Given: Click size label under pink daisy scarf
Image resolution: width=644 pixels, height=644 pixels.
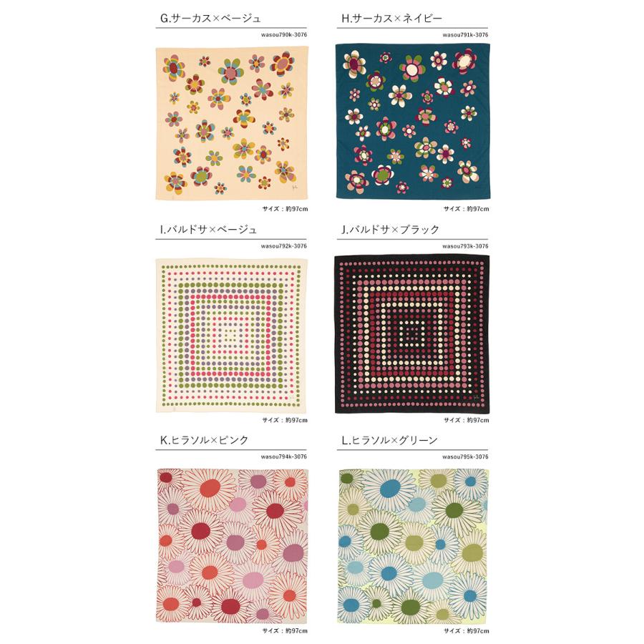Looking at the screenshot, I should click(x=285, y=631).
